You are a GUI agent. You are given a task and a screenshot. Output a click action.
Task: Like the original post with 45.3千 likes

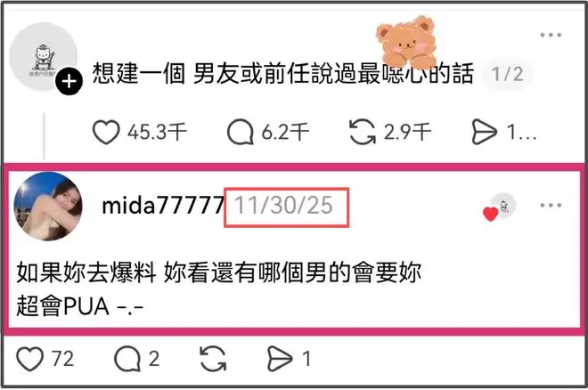pyautogui.click(x=106, y=132)
